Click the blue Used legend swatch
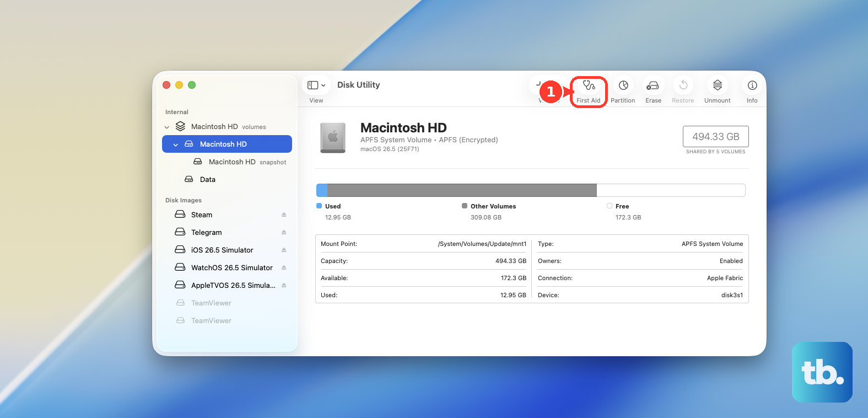 (x=319, y=206)
